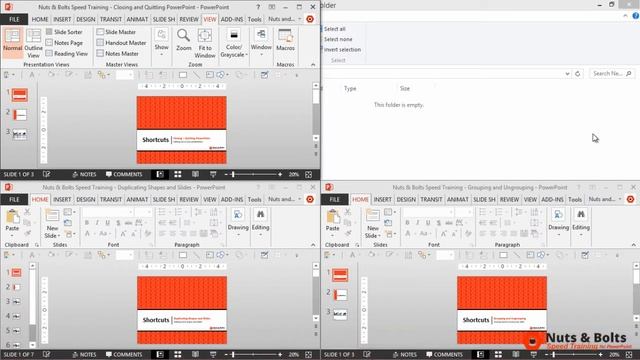Fit slide to window icon in top-left status bar
This screenshot has height=360, width=640.
tap(309, 174)
